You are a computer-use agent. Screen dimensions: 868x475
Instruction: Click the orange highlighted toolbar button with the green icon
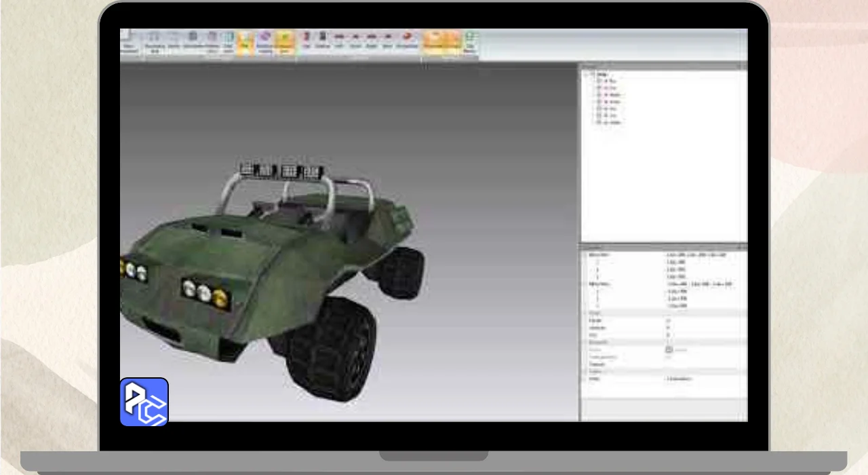[x=285, y=42]
